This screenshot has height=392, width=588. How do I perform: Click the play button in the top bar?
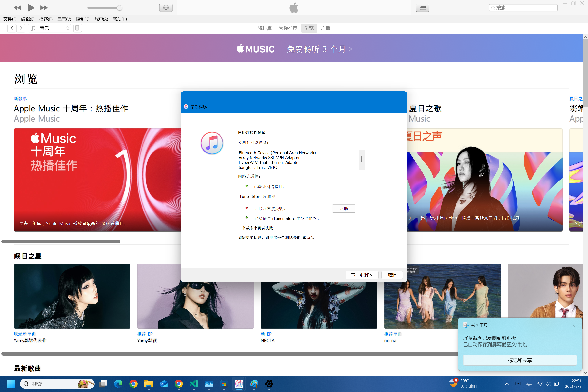pos(31,8)
